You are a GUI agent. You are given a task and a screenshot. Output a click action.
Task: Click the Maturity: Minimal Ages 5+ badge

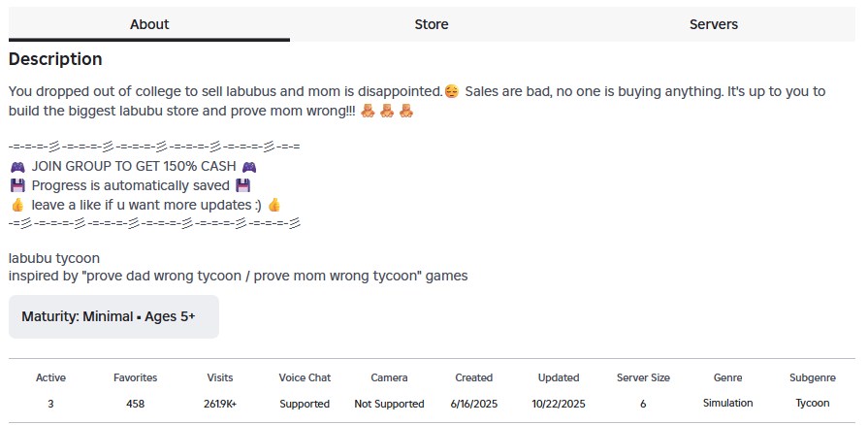click(x=114, y=317)
